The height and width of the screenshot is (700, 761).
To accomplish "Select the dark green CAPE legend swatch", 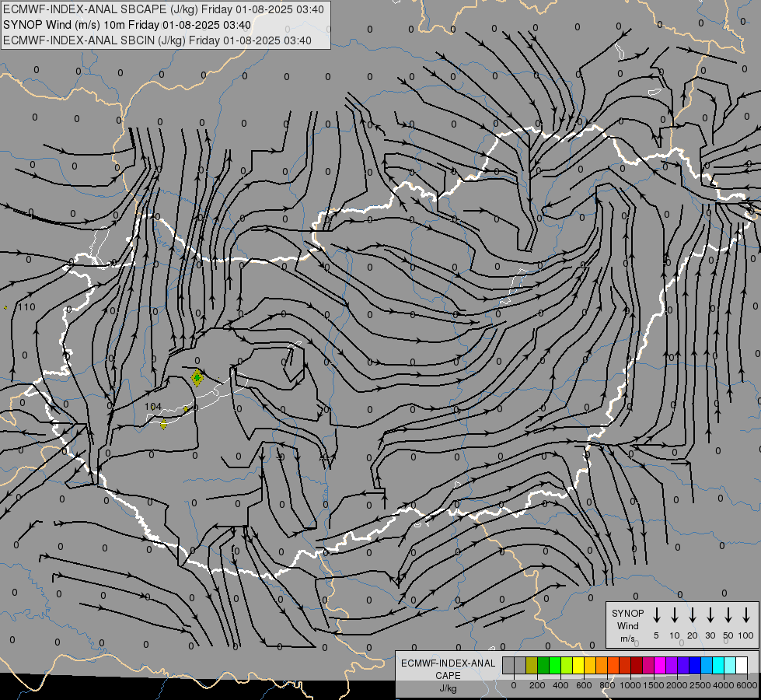I will pos(543,666).
